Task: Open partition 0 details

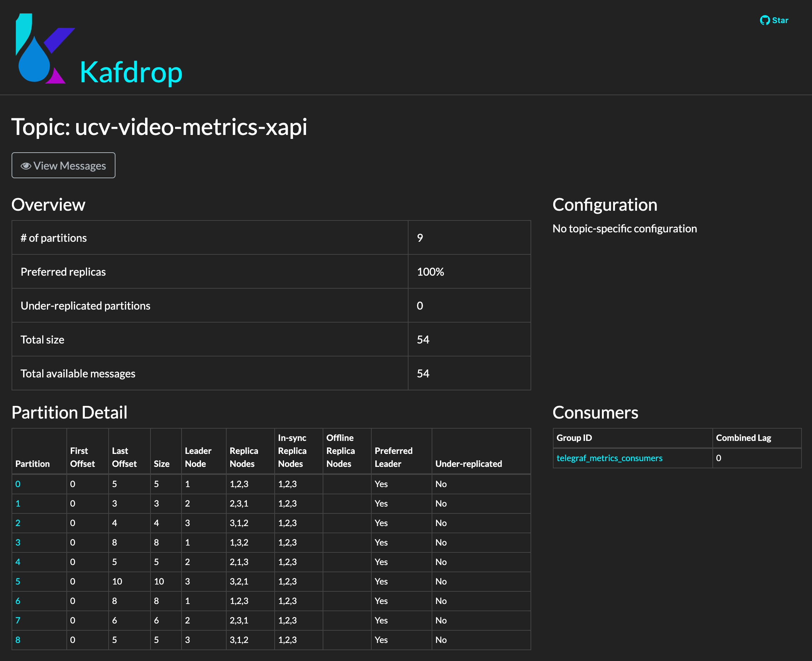Action: 18,484
